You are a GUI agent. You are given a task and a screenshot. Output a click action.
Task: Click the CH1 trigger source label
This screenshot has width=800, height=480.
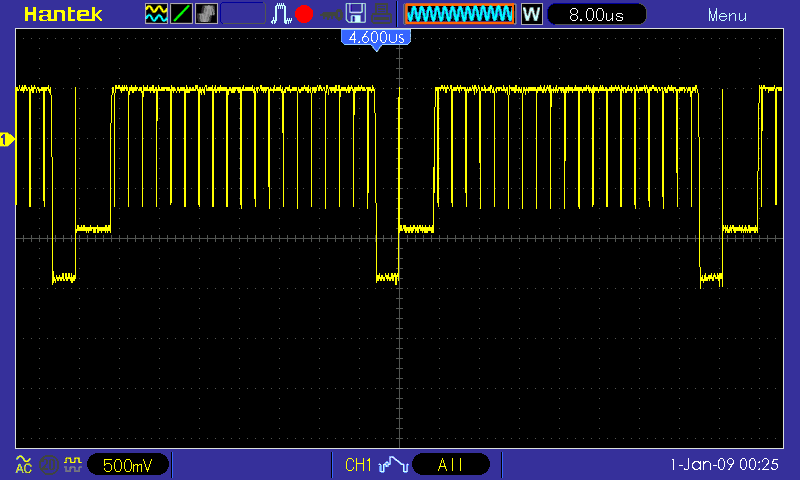click(x=358, y=465)
